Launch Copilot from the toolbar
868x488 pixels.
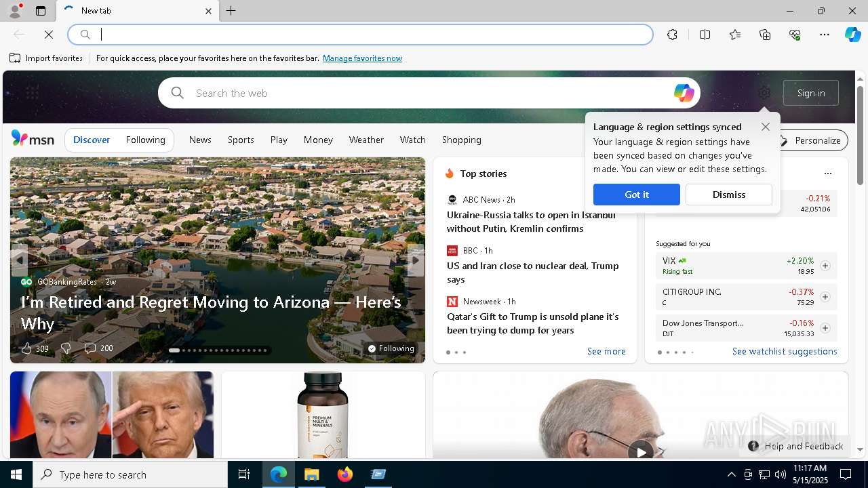pos(853,35)
